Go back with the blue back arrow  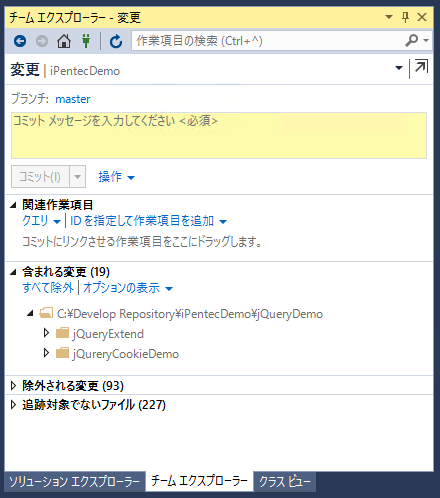[x=20, y=41]
